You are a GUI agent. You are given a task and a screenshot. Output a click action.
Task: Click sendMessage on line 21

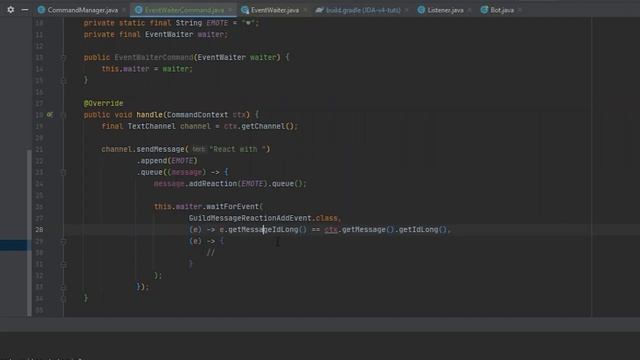160,149
